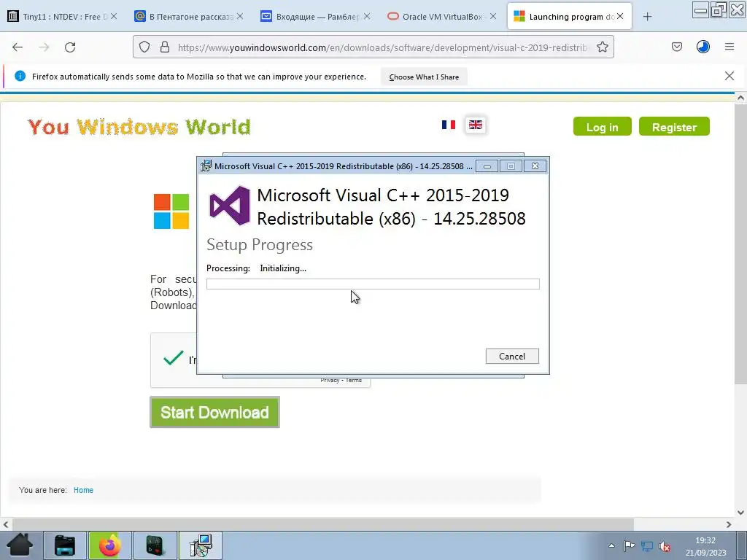Viewport: 747px width, 560px height.
Task: Close the Visual C++ Redistributable dialog
Action: pos(535,166)
